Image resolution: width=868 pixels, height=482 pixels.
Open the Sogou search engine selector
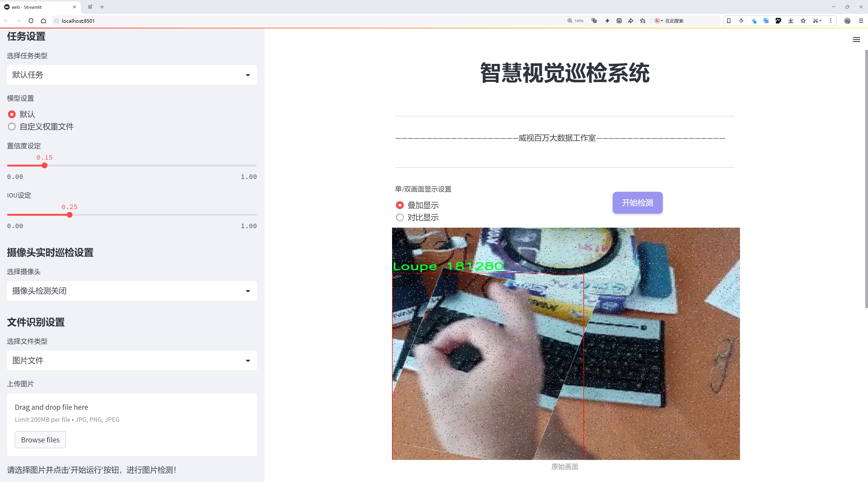[x=658, y=21]
